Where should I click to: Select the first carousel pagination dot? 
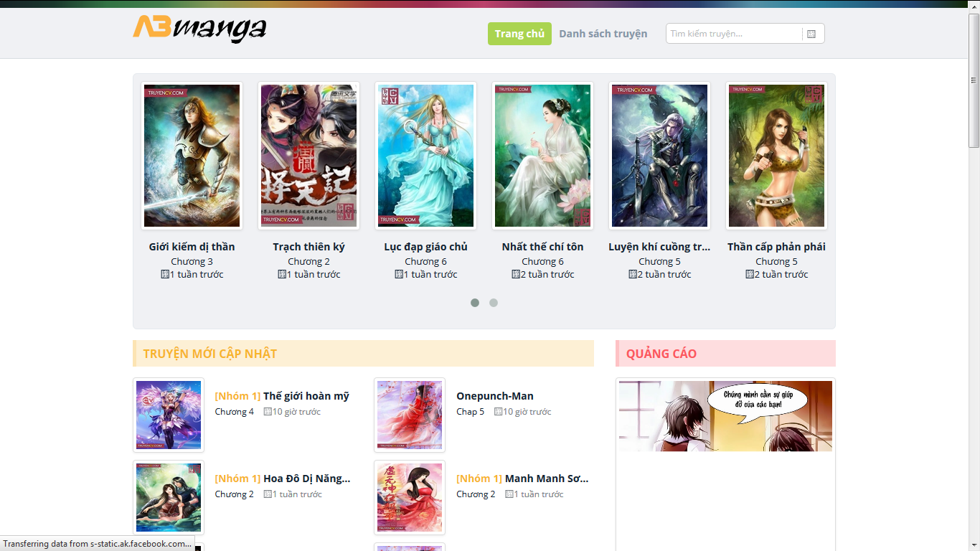click(475, 303)
